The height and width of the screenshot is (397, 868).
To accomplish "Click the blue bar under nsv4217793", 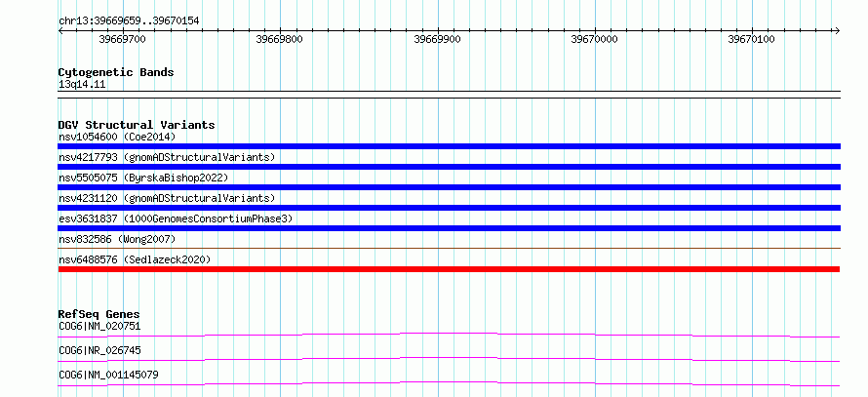I will coord(449,167).
